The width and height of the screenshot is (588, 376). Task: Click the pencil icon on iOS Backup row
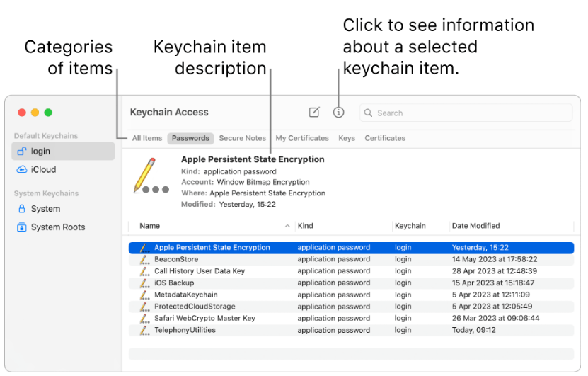144,283
